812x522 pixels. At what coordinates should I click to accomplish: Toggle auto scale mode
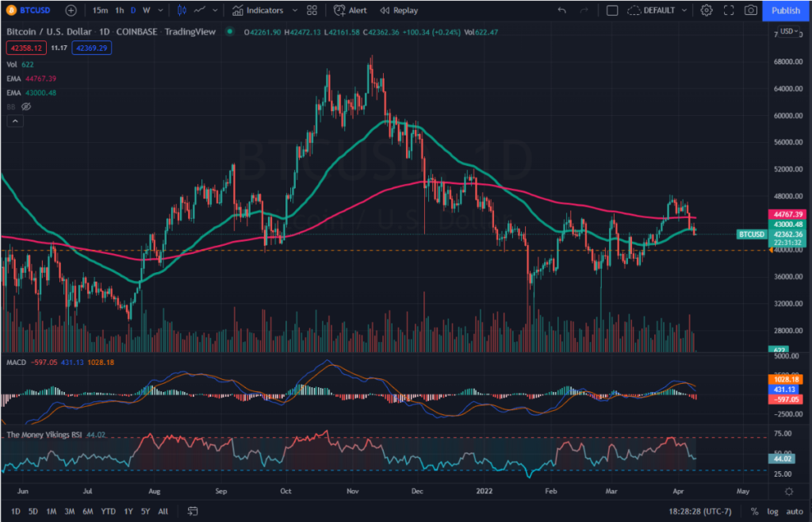pos(795,511)
